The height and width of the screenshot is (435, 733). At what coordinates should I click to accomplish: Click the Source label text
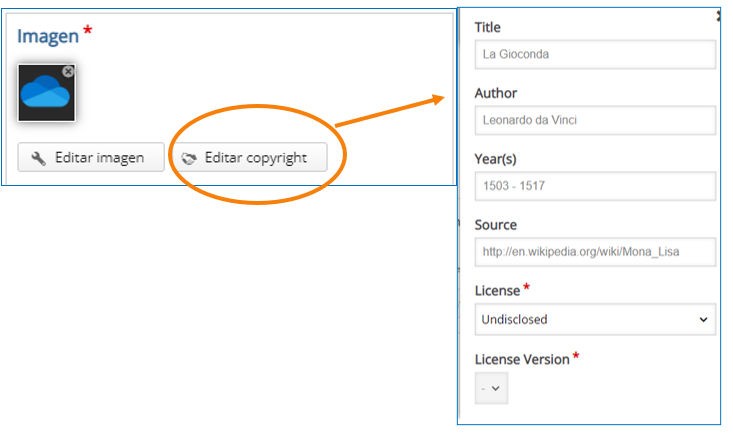click(496, 225)
